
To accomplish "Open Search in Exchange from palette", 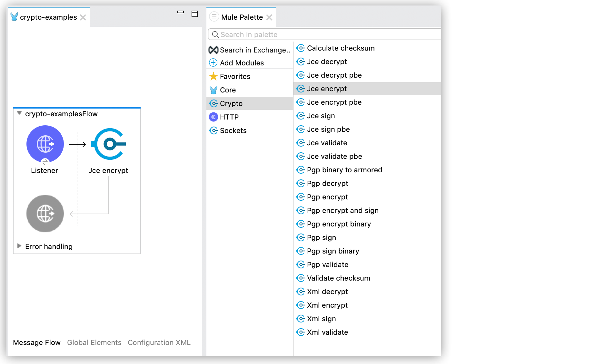I will pos(250,50).
